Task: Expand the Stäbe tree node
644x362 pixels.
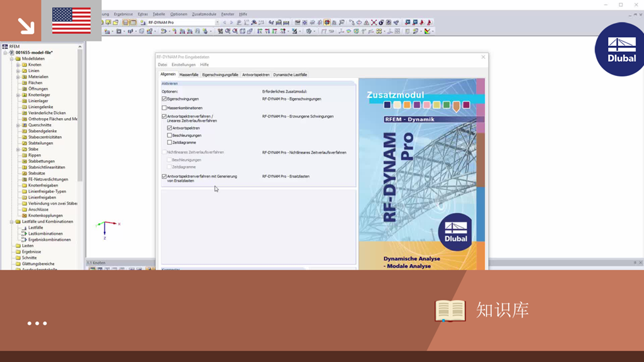Action: click(18, 150)
